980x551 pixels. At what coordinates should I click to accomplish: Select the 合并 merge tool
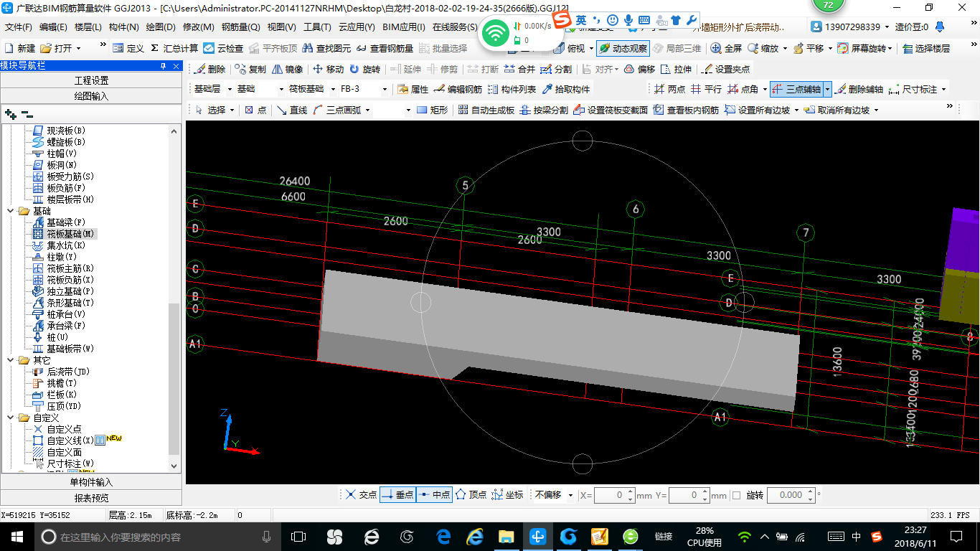(519, 69)
